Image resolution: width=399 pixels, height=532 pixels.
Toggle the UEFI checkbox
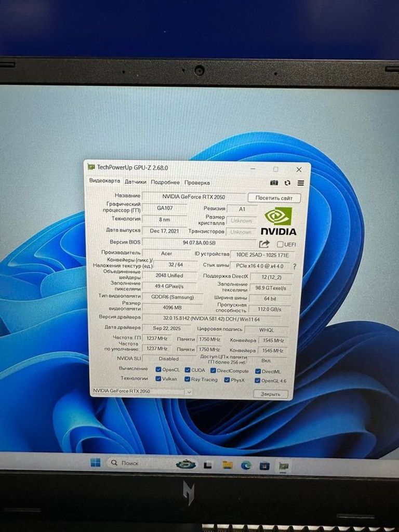click(280, 244)
